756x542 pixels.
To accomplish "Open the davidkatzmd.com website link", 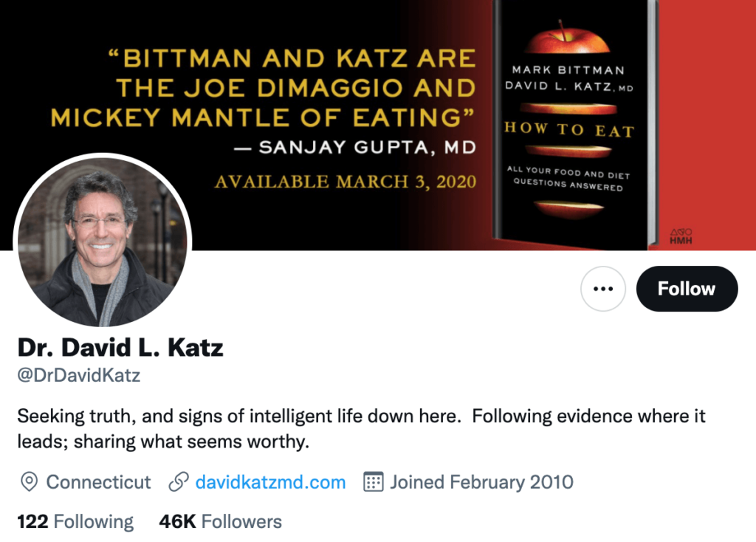I will [270, 483].
